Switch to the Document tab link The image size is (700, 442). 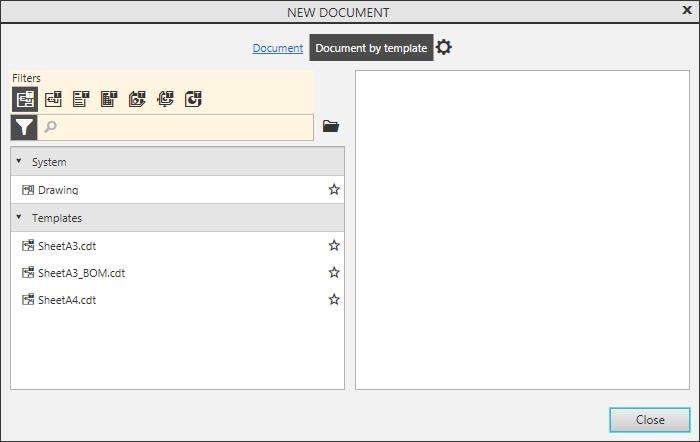pyautogui.click(x=278, y=48)
